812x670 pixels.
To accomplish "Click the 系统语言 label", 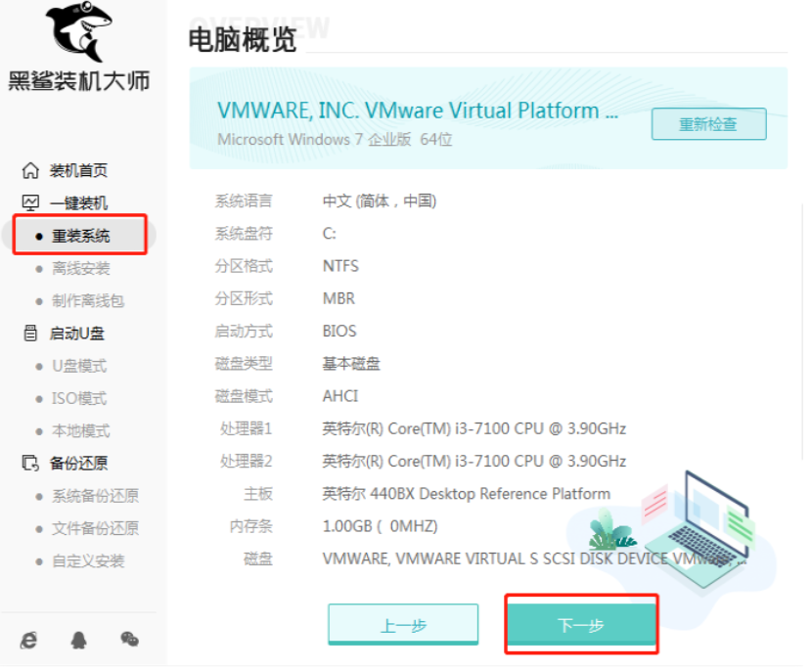I will [x=244, y=201].
